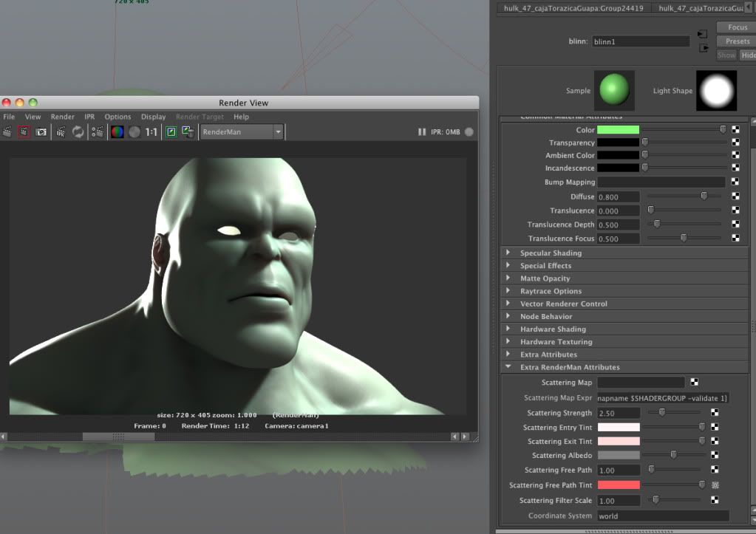
Task: Open the IPR menu in Render View
Action: click(x=89, y=117)
